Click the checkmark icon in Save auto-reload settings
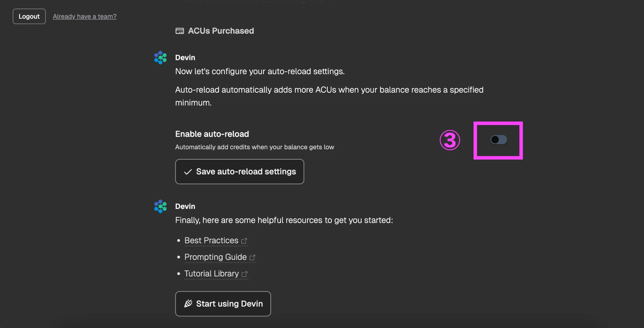 (x=188, y=172)
